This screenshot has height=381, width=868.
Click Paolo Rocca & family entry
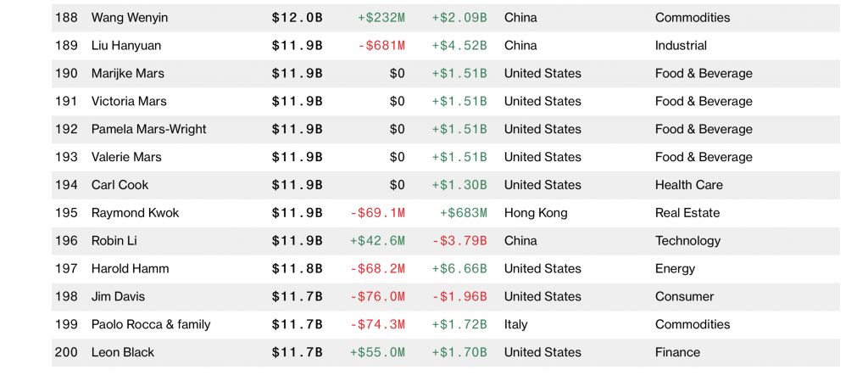click(151, 325)
